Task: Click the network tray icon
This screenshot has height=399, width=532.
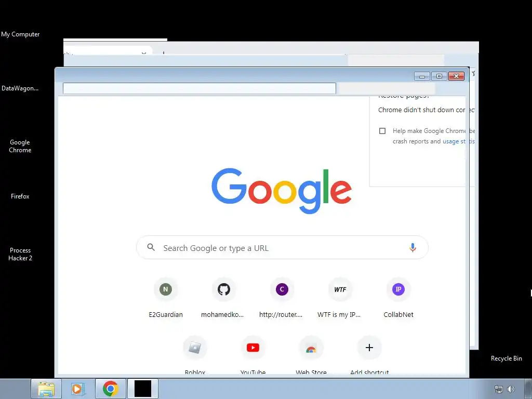Action: pos(498,389)
